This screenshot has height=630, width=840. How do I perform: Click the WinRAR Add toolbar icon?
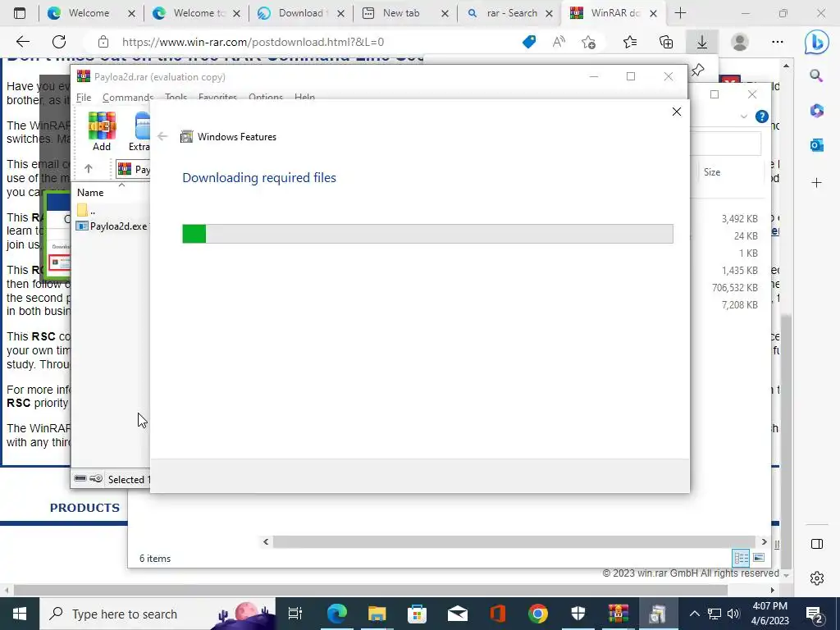coord(102,132)
